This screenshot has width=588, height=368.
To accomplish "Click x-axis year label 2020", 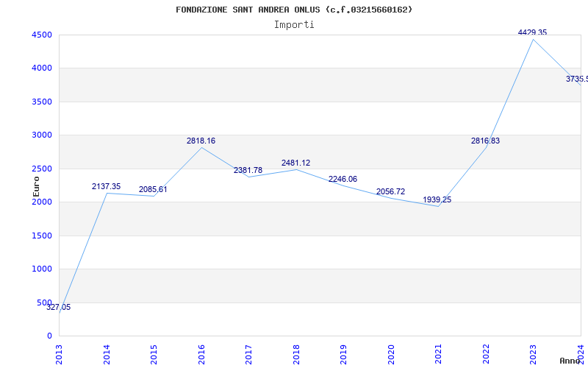I will [x=391, y=355].
